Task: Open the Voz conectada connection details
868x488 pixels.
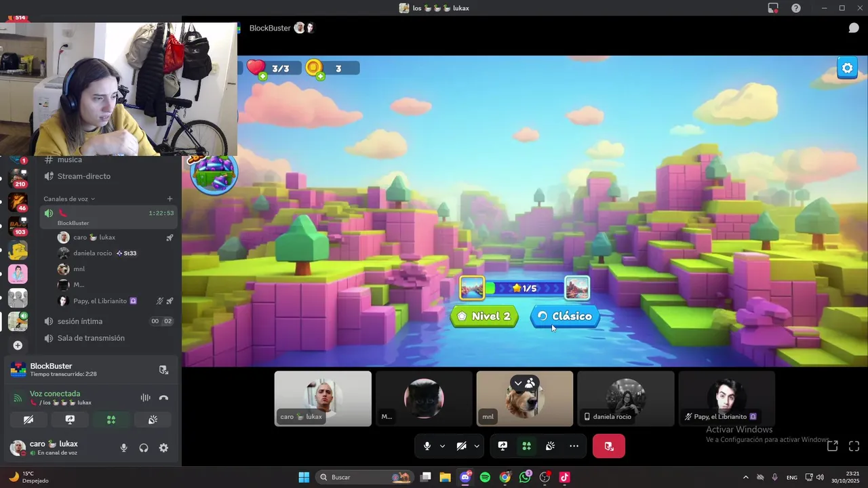Action: (x=55, y=394)
